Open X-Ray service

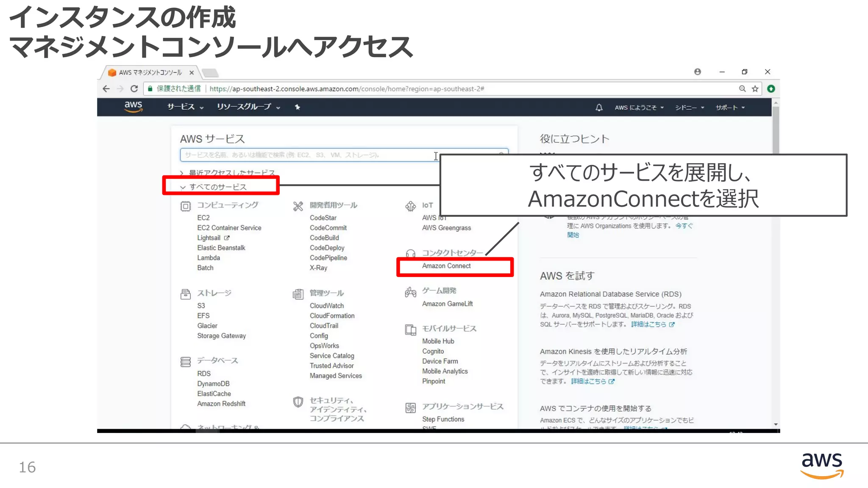[x=318, y=268]
